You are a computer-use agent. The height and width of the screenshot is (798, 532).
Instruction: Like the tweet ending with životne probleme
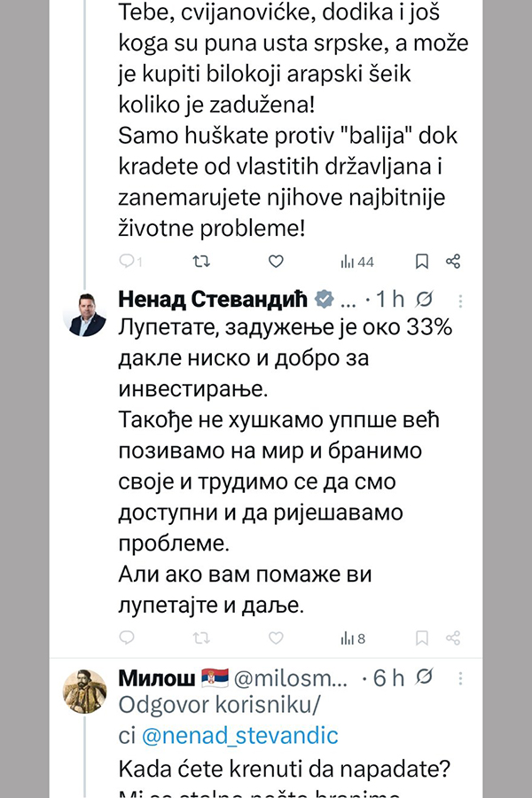click(x=276, y=262)
